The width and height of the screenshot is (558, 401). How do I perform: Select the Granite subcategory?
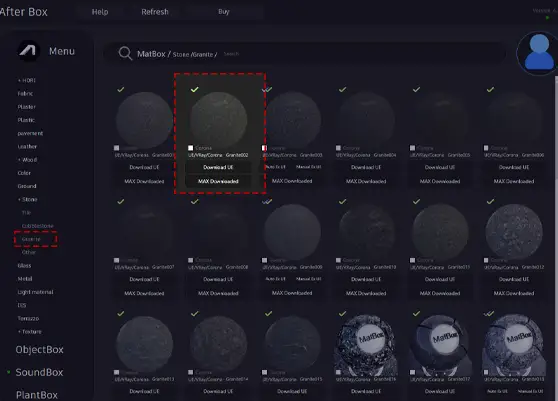(x=31, y=239)
